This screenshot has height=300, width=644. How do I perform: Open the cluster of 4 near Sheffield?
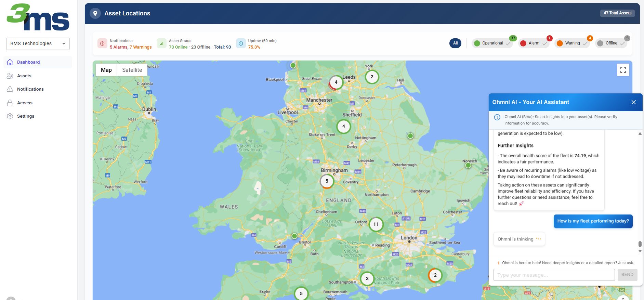344,127
